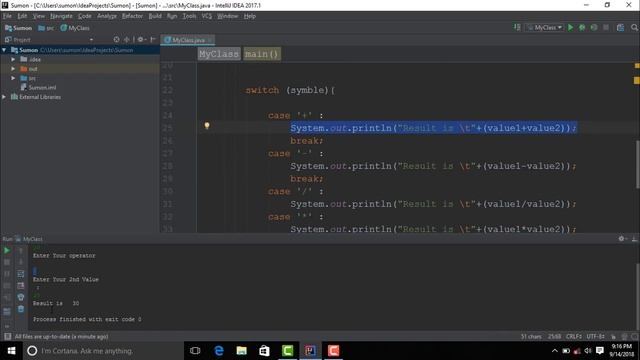The width and height of the screenshot is (640, 360).
Task: Select Sumon.iml file in tree
Action: tap(38, 87)
